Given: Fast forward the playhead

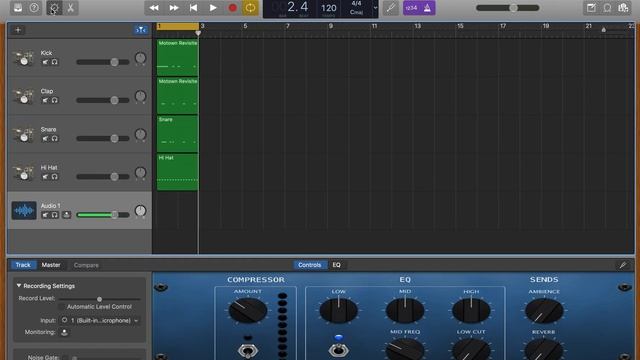Looking at the screenshot, I should pos(174,8).
